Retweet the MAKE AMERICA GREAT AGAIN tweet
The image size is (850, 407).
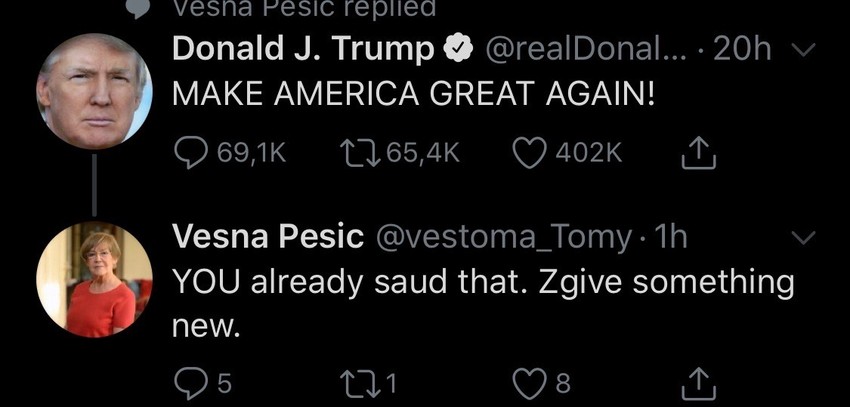click(x=357, y=151)
